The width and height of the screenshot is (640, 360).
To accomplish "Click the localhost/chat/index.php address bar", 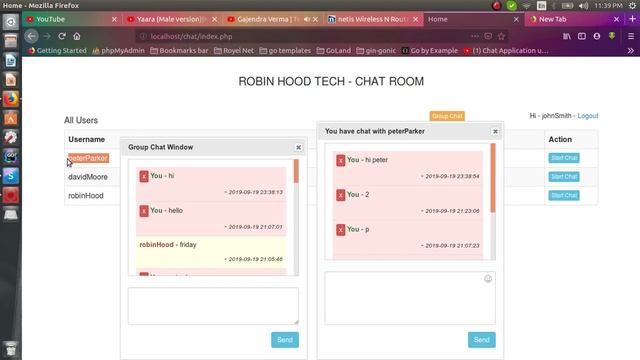I will [x=302, y=36].
